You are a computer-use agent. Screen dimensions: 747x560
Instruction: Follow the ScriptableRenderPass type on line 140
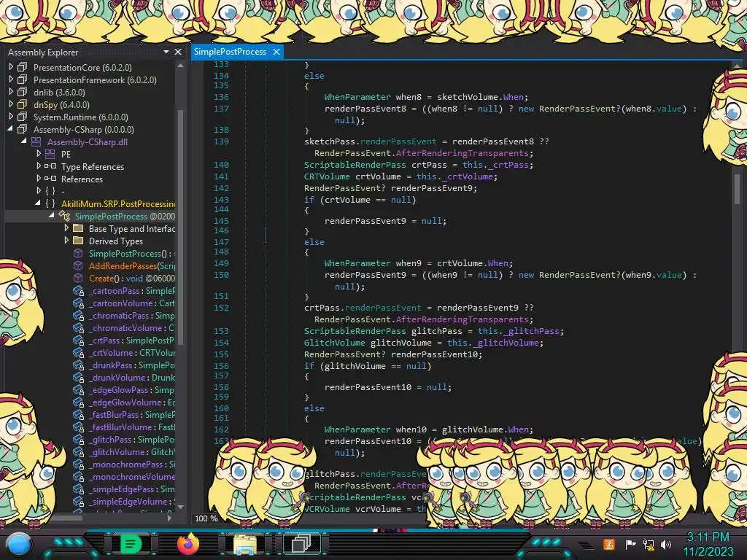(x=355, y=165)
